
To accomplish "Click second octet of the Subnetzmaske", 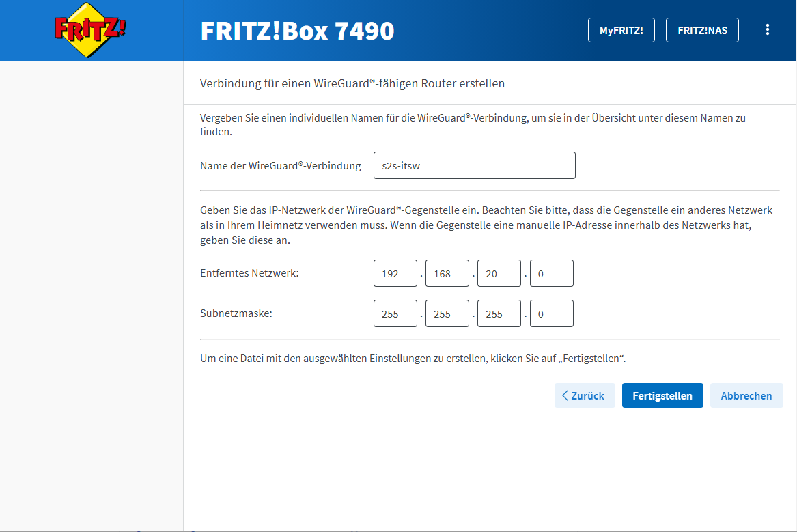I will [447, 313].
